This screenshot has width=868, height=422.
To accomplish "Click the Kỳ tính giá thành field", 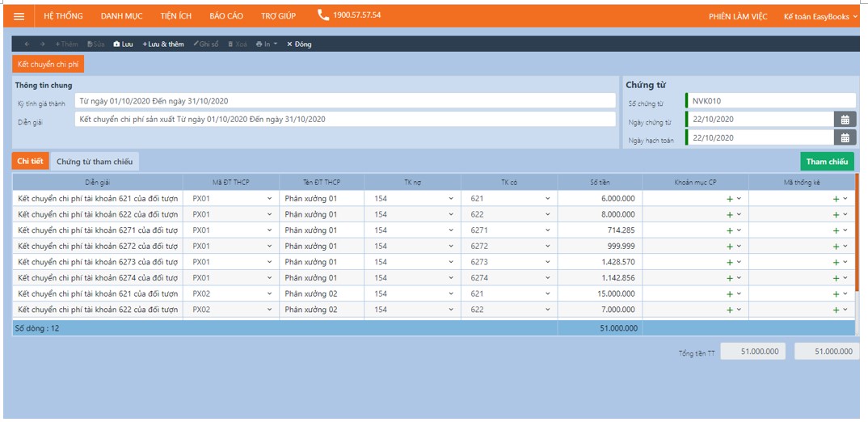I will [x=345, y=101].
